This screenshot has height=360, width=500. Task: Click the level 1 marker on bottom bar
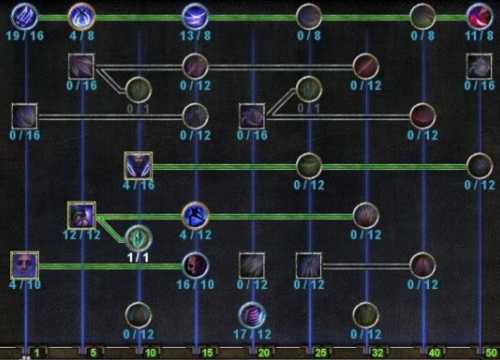tap(36, 352)
